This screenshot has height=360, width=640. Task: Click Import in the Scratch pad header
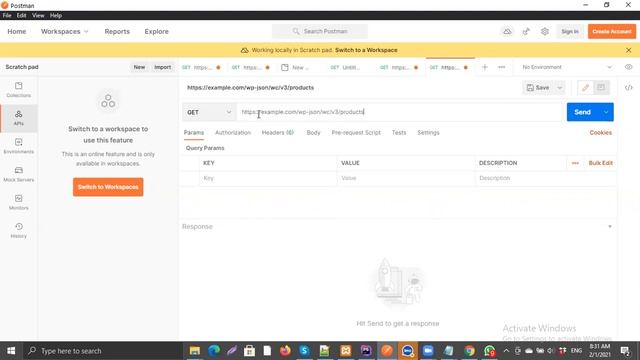coord(162,67)
